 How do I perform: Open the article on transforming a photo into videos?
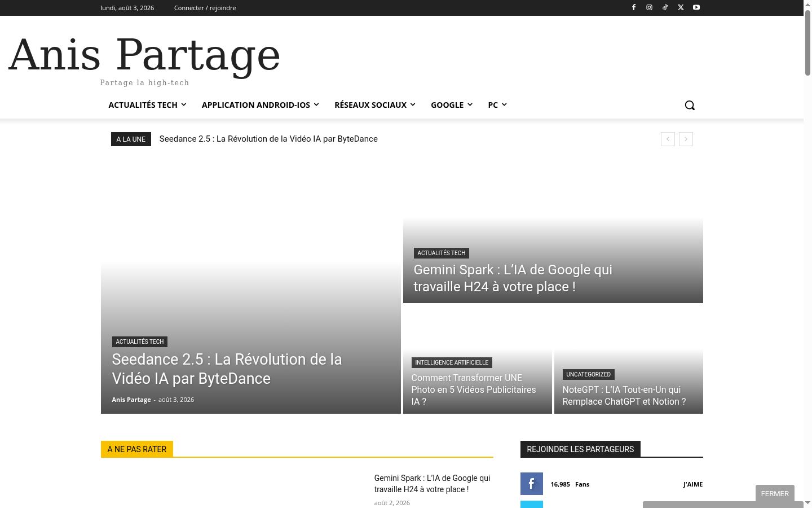[x=474, y=389]
